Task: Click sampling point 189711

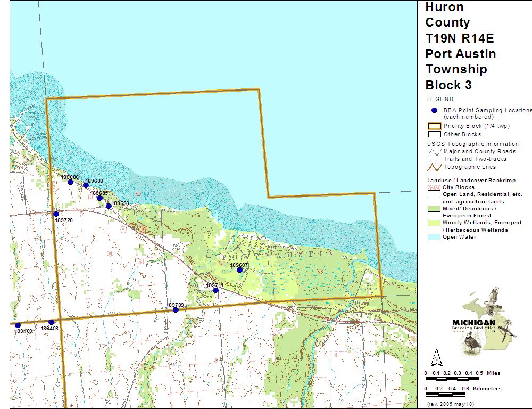Action: pos(215,290)
